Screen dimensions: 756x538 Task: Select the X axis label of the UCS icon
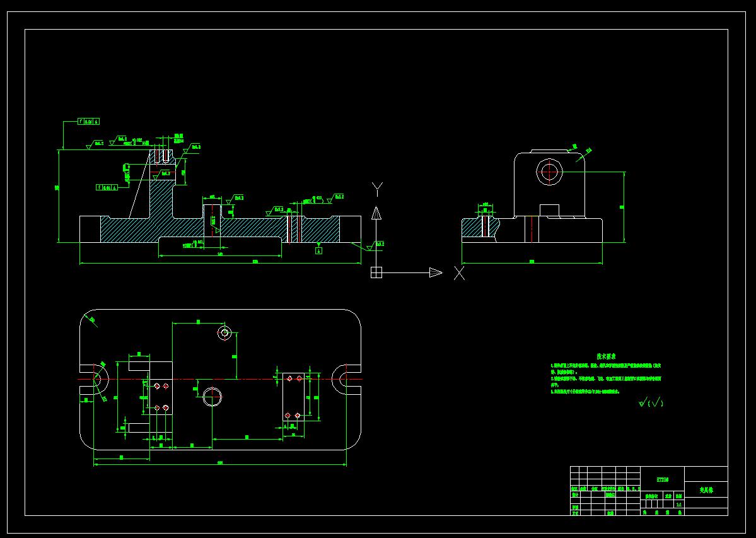pos(460,273)
